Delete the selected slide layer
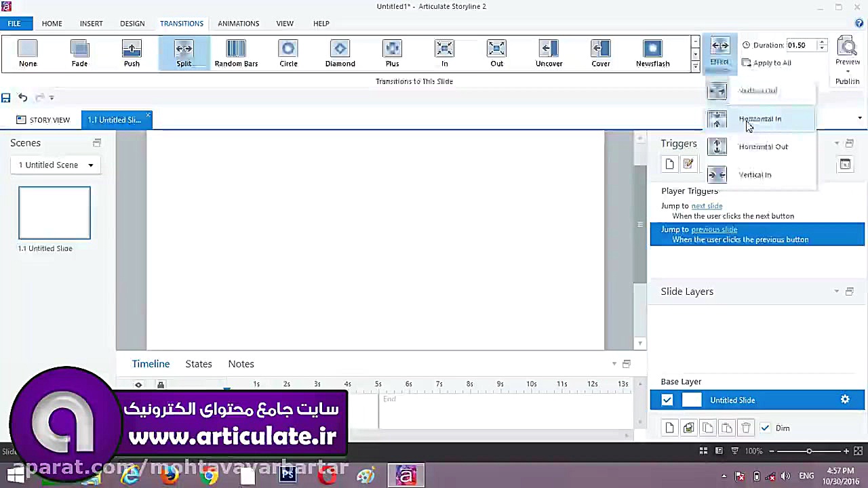This screenshot has width=868, height=488. (x=745, y=428)
